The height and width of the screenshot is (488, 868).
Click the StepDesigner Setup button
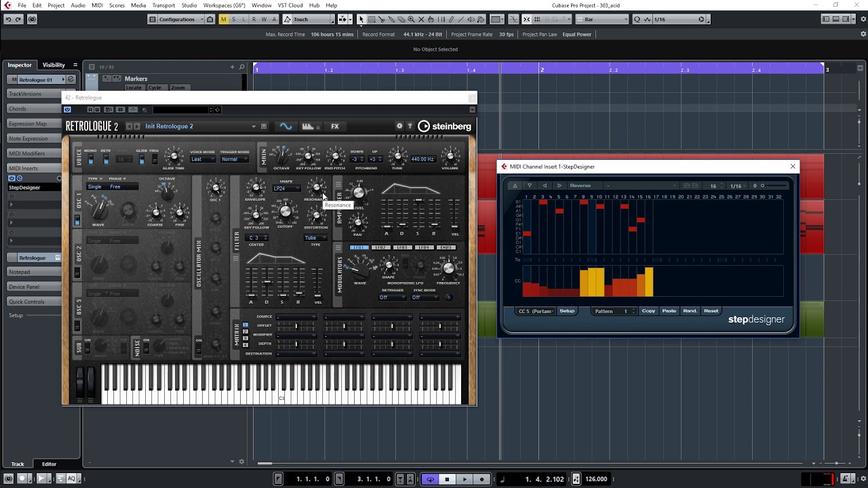[x=567, y=311]
